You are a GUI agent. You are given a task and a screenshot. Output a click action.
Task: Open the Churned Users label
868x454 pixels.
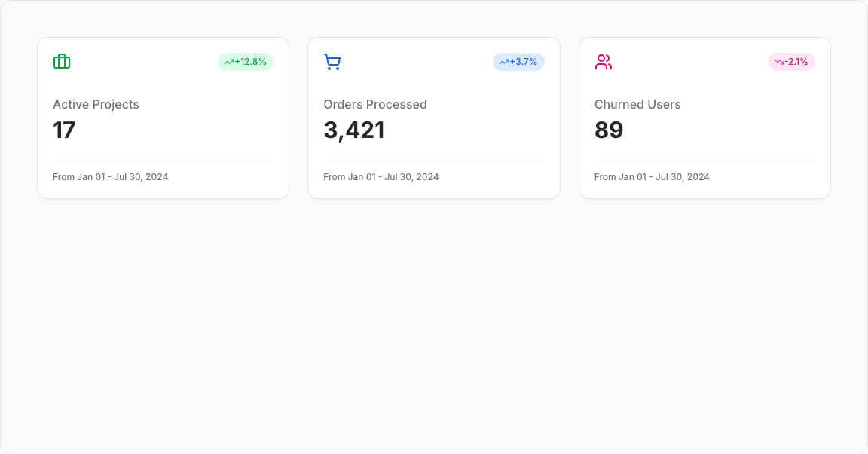[x=637, y=105]
